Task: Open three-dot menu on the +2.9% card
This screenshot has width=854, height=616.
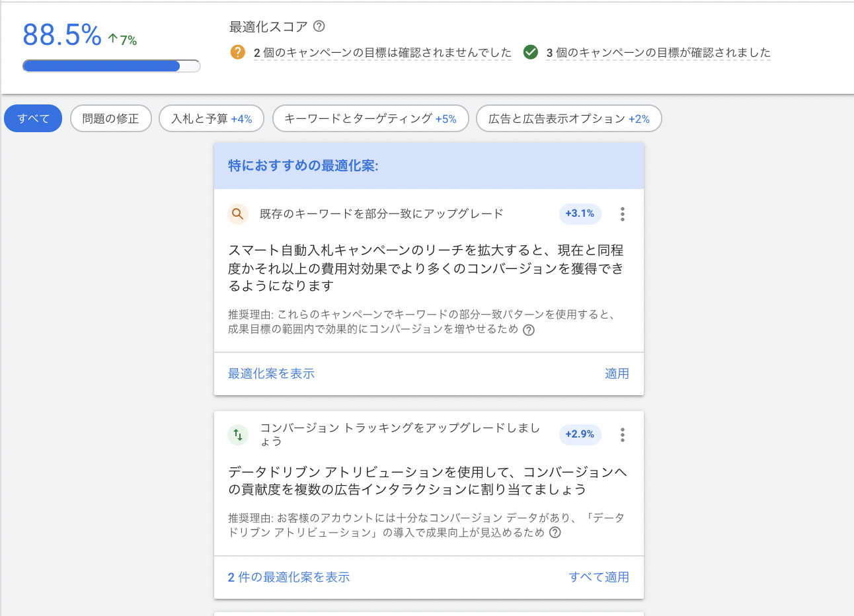Action: (x=622, y=435)
